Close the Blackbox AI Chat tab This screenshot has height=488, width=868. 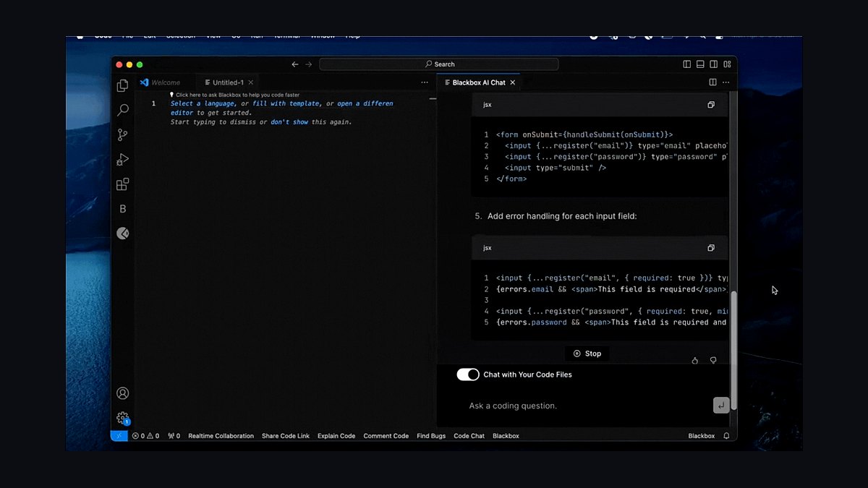tap(513, 82)
